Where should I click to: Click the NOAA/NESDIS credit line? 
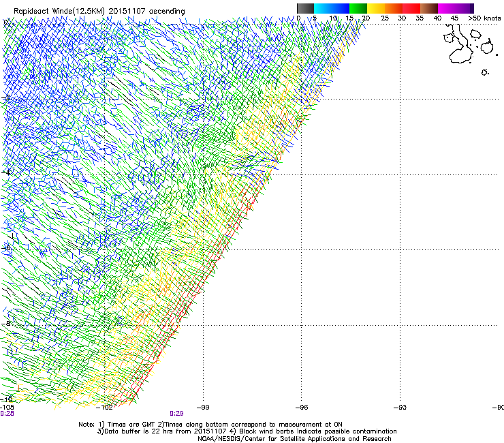pyautogui.click(x=294, y=439)
